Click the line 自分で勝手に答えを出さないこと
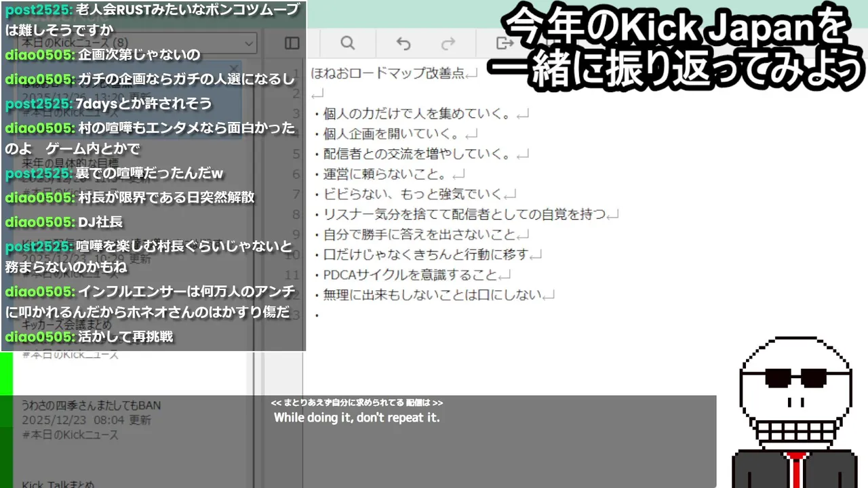 point(420,235)
